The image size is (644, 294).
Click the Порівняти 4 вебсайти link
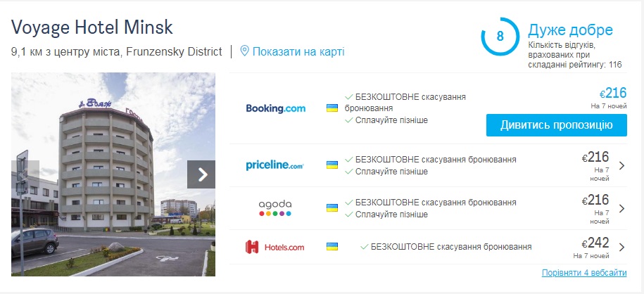coord(583,273)
